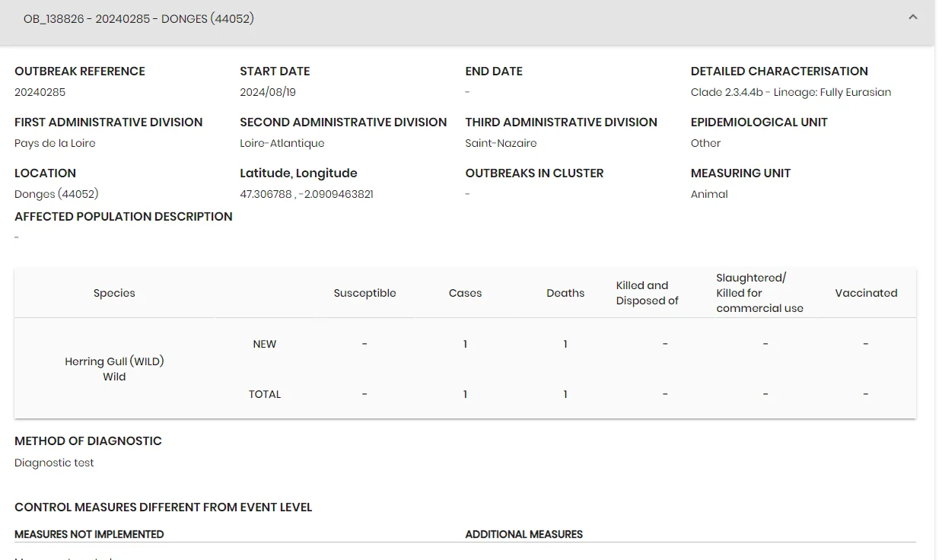Select the Clade 2.3.4.4b lineage text
The image size is (942, 560).
(x=791, y=92)
